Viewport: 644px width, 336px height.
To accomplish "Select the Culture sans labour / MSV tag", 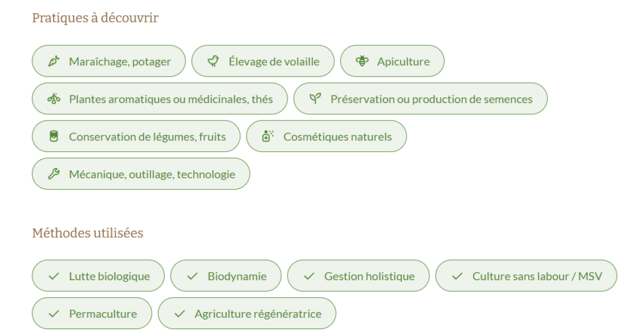I will tap(526, 276).
